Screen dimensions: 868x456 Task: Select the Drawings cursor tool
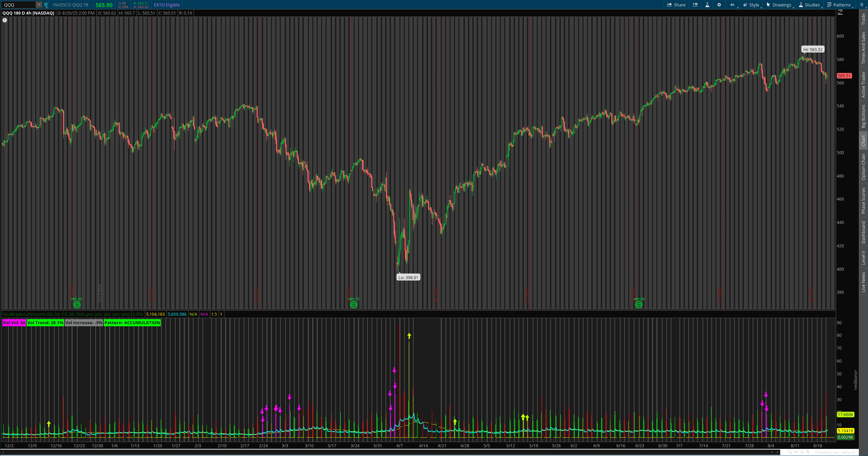point(779,5)
